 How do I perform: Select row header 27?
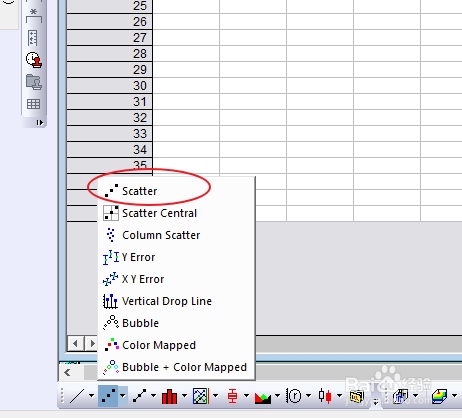tap(109, 38)
